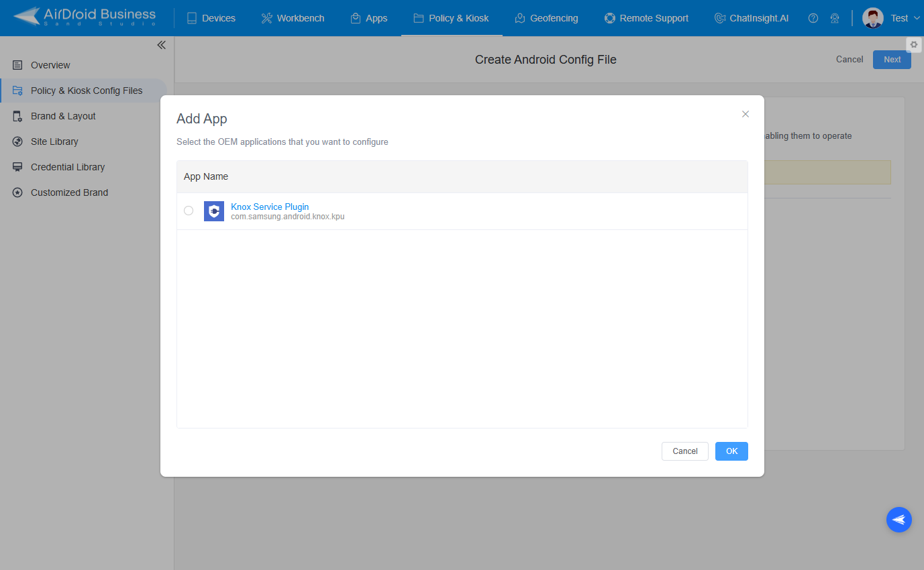Open the Devices section from top navigation

[211, 18]
